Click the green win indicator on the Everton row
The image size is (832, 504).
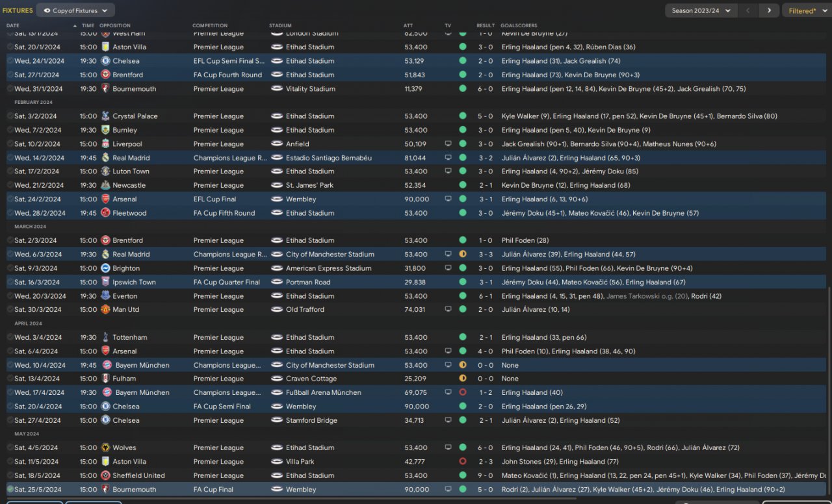point(463,296)
